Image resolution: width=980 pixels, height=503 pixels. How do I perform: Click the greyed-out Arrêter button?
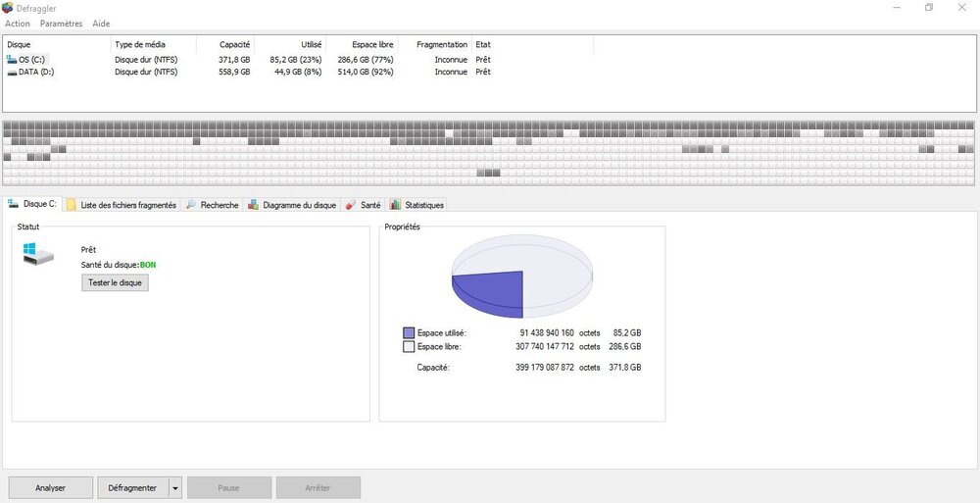(x=318, y=488)
